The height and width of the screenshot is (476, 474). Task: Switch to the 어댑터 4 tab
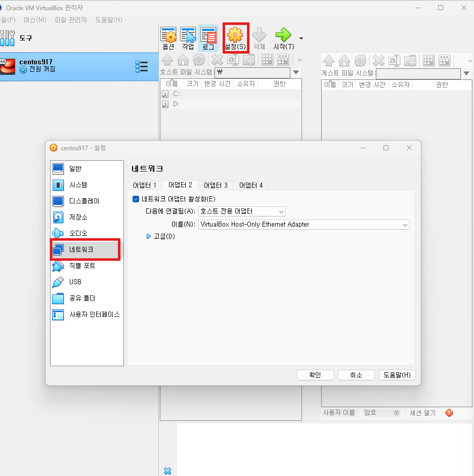point(251,185)
